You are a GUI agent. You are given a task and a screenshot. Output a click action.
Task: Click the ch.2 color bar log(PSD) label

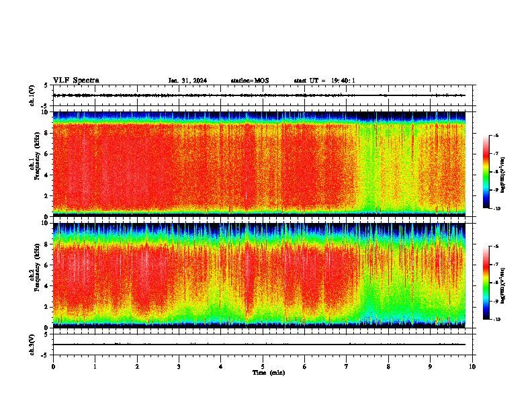(x=503, y=286)
